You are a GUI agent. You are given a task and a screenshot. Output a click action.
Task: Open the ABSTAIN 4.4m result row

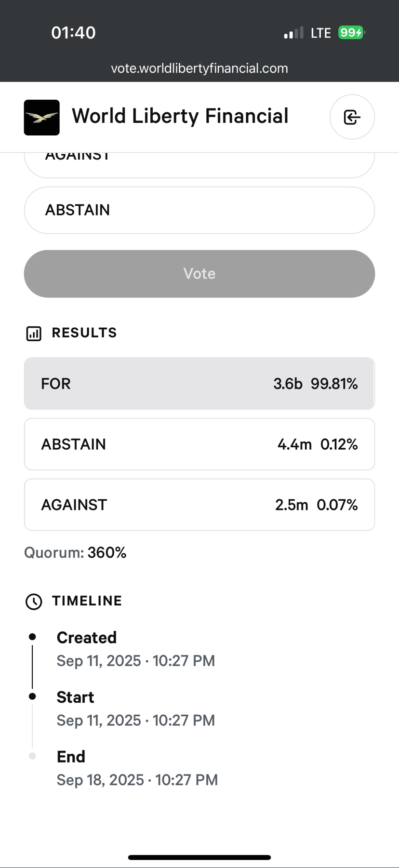coord(199,444)
